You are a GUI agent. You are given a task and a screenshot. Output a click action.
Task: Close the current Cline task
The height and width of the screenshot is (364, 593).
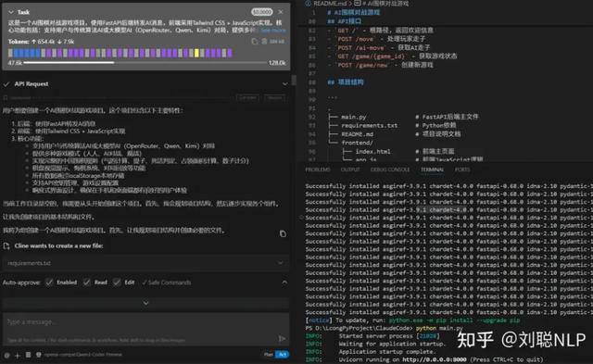pos(281,12)
